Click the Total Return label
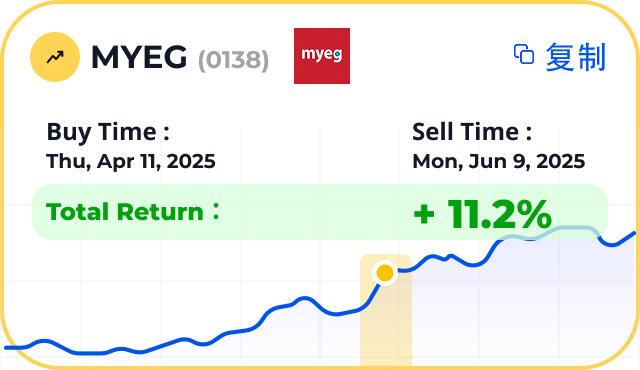Screen dimensions: 640x370 point(133,212)
